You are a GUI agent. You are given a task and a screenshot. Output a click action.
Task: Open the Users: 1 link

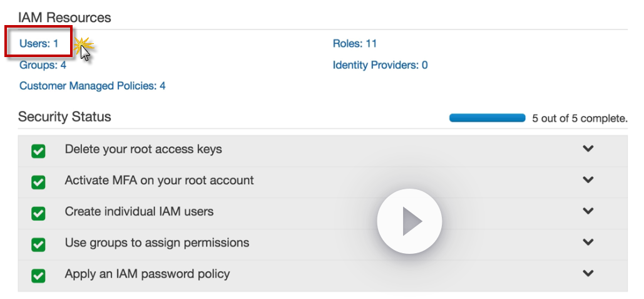39,44
